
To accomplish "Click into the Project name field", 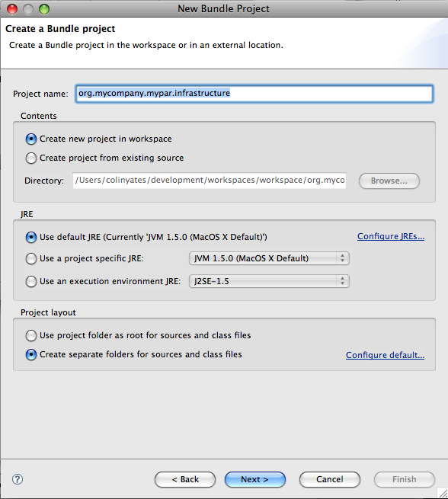I will pos(254,94).
